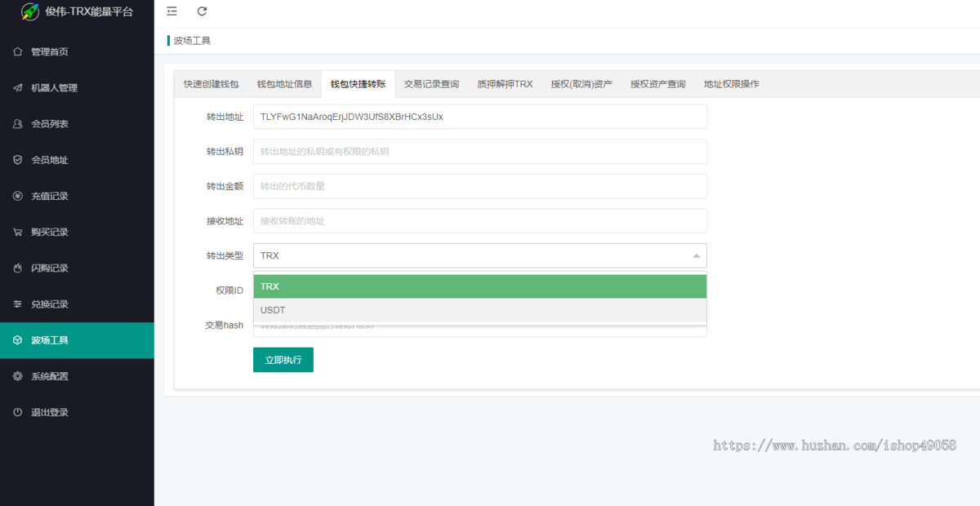The image size is (980, 506).
Task: Click the cube icon for 波场工具
Action: tap(17, 340)
